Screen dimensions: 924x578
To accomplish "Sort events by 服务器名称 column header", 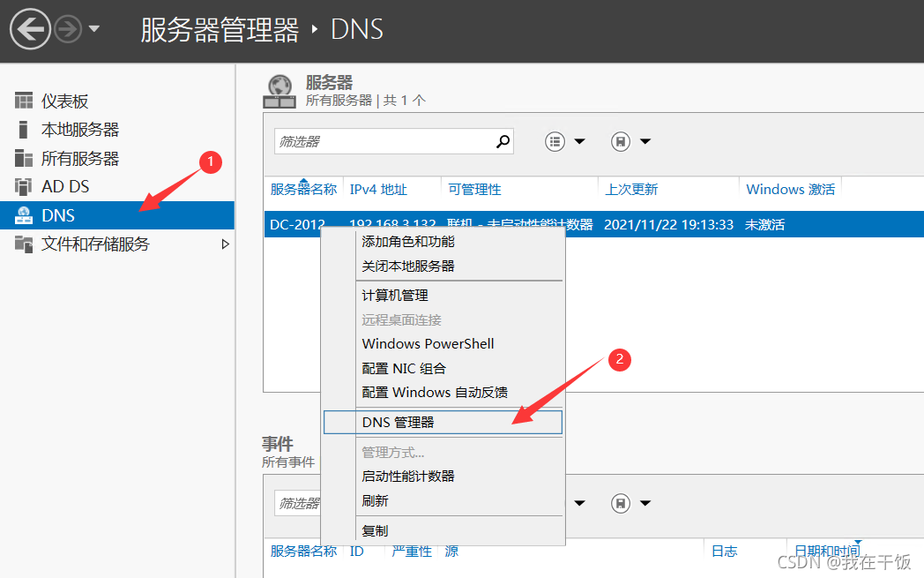I will (303, 551).
